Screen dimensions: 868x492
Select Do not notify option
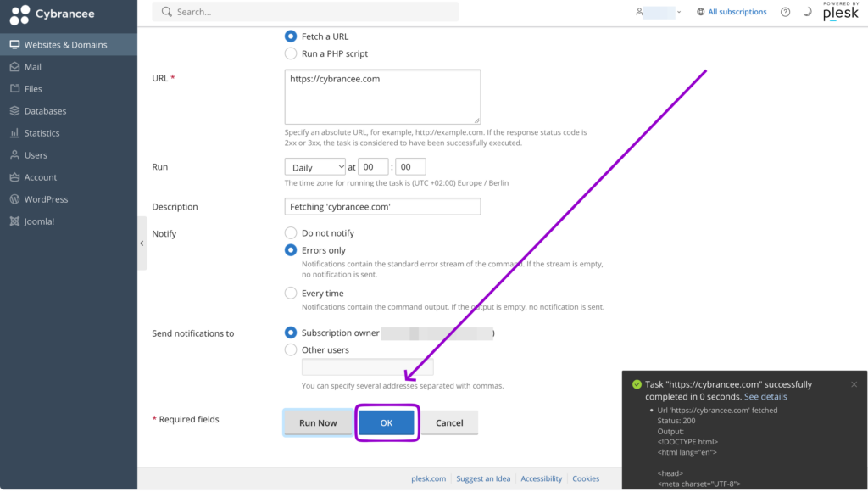(291, 232)
